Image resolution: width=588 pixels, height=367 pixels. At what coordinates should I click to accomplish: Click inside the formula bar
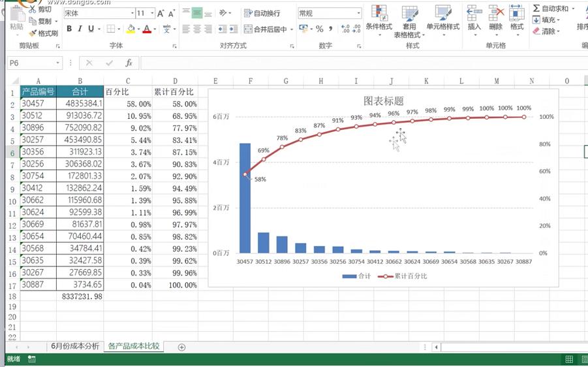click(x=364, y=63)
